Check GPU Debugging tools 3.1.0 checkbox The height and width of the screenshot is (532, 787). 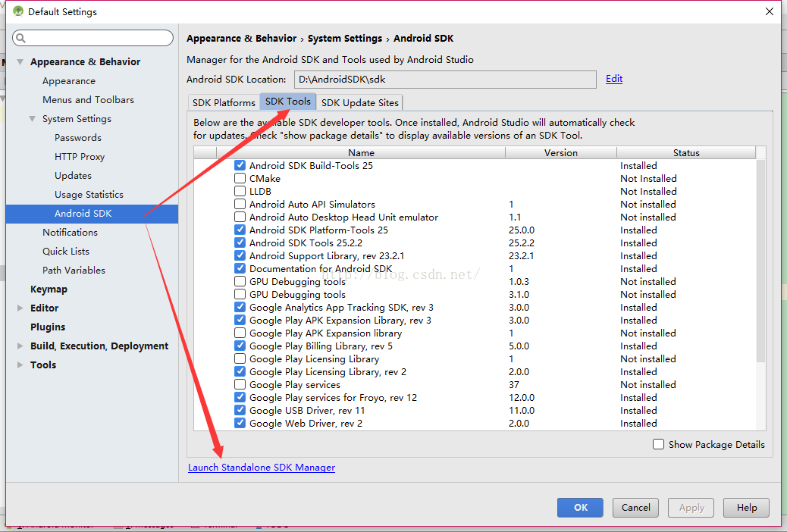240,294
